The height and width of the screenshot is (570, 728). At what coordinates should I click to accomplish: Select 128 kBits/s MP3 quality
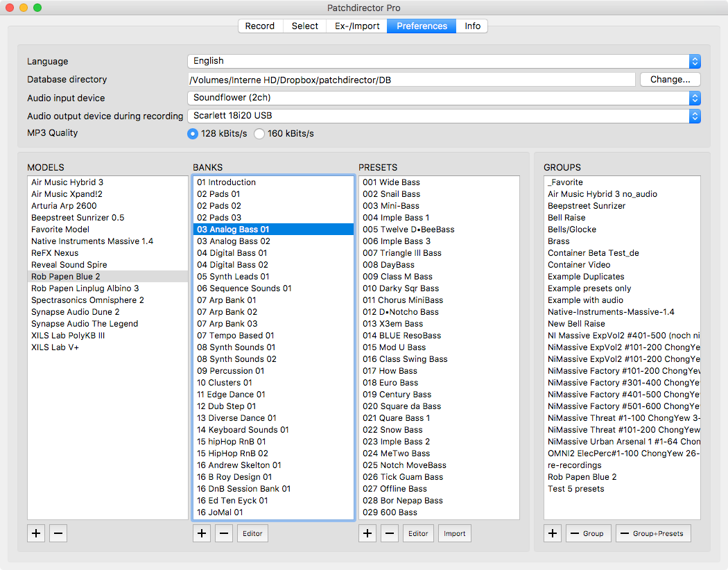[193, 134]
